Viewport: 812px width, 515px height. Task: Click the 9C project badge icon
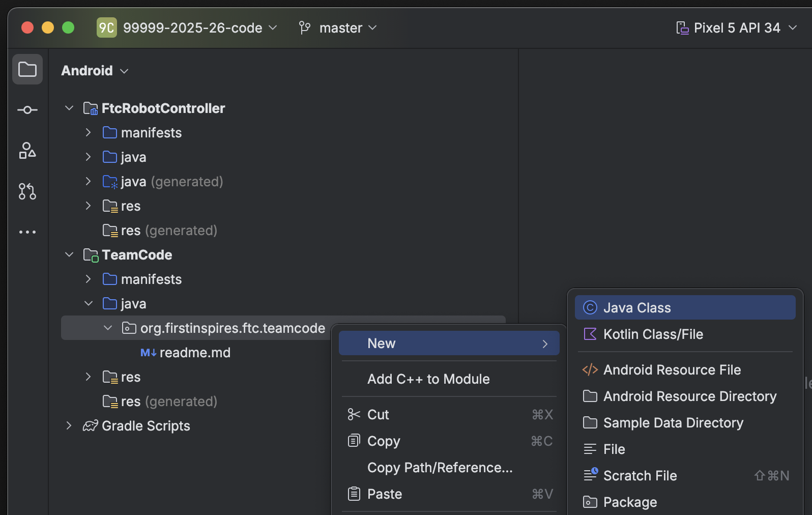(x=106, y=27)
